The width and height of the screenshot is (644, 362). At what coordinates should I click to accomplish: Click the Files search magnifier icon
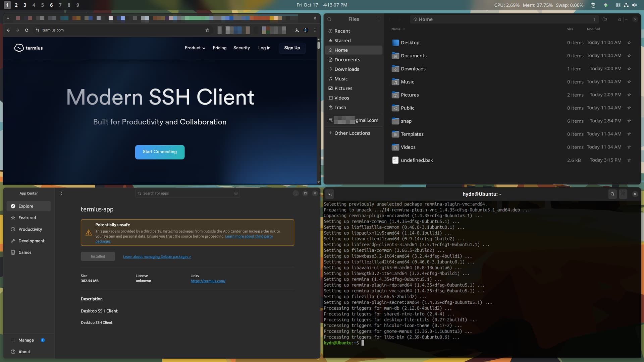click(329, 19)
